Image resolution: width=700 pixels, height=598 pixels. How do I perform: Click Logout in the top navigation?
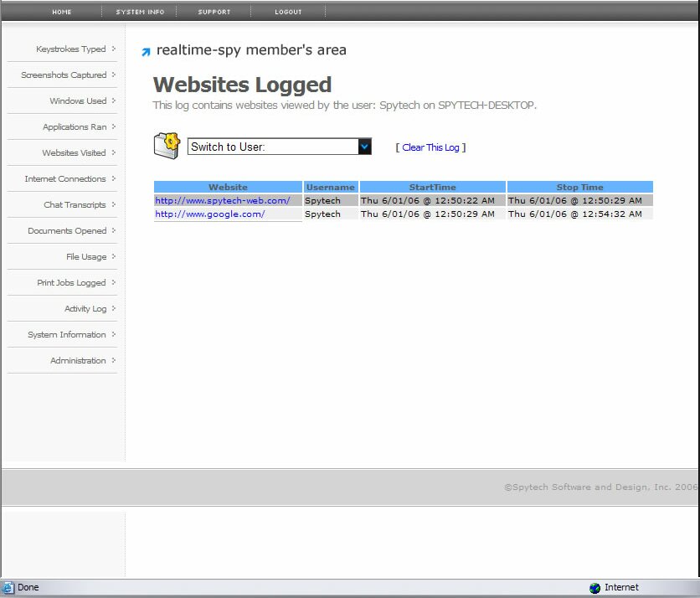pos(288,12)
